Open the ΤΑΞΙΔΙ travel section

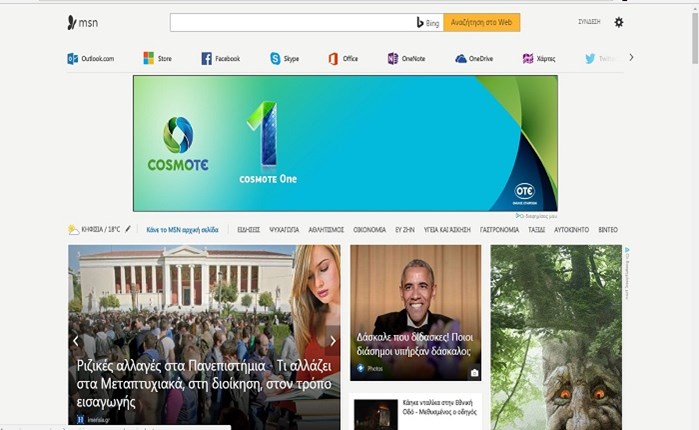(536, 230)
